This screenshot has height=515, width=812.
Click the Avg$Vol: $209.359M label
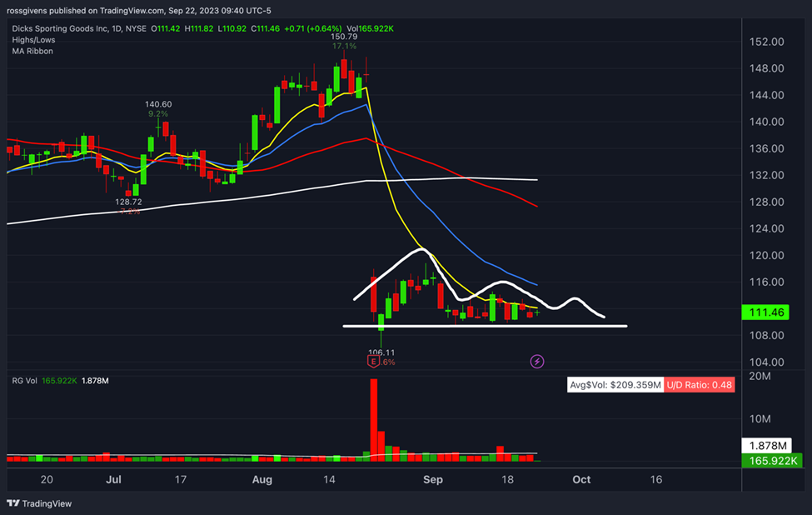[x=615, y=385]
